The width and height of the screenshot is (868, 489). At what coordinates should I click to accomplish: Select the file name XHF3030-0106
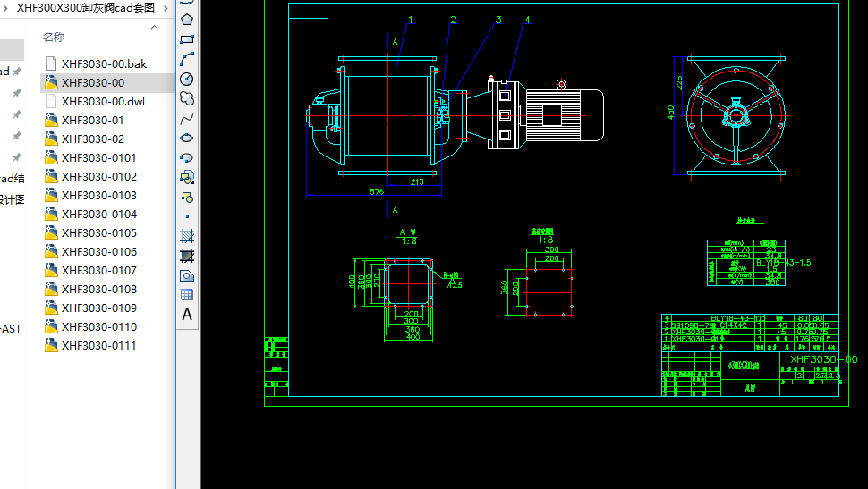point(99,252)
